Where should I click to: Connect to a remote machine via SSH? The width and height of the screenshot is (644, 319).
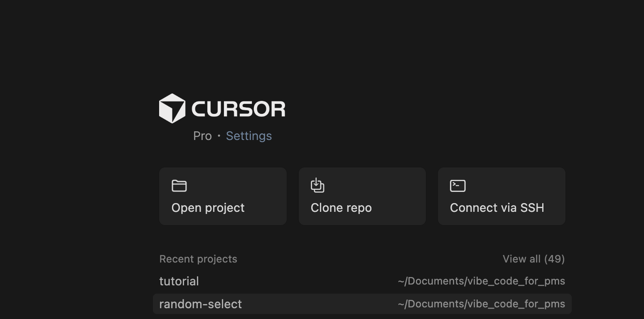pos(501,196)
